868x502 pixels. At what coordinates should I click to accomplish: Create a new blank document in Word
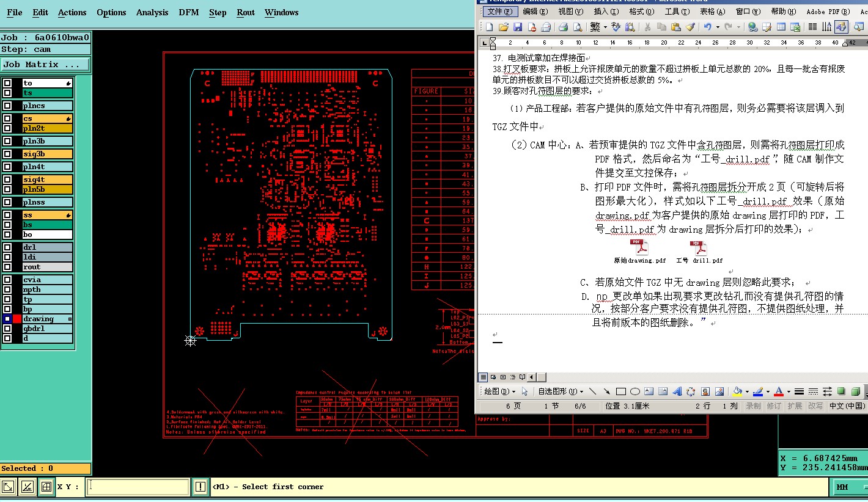(x=490, y=27)
